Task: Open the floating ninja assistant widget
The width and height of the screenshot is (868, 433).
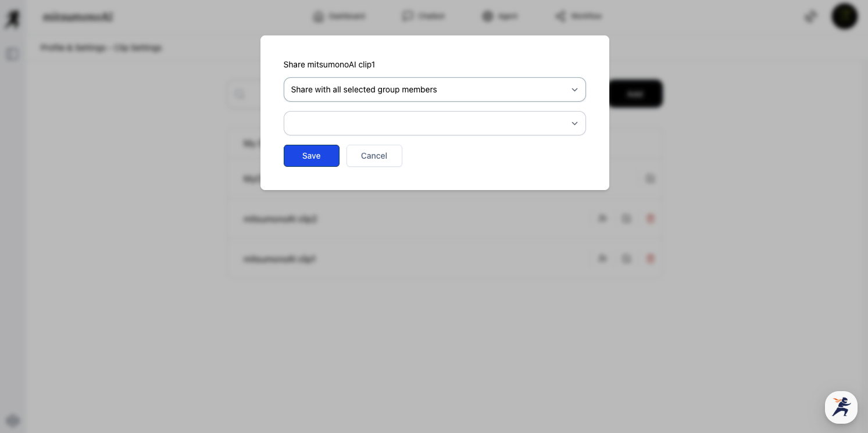Action: (x=841, y=407)
